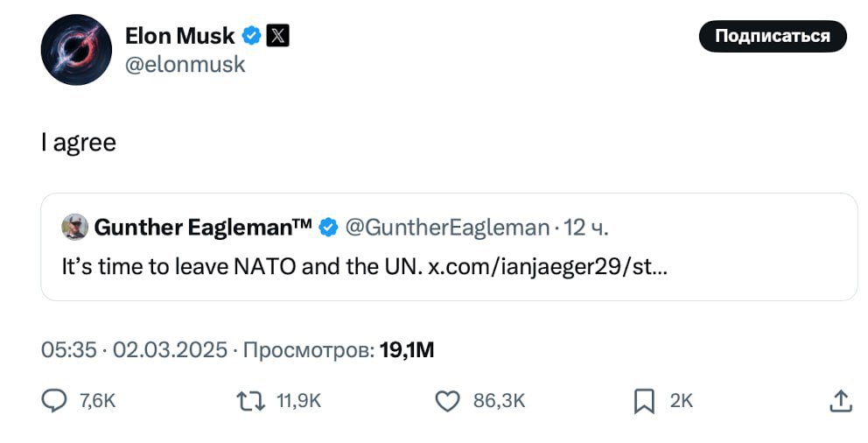The image size is (868, 443).
Task: Click Elon Musk's blue verified badge
Action: tap(252, 36)
